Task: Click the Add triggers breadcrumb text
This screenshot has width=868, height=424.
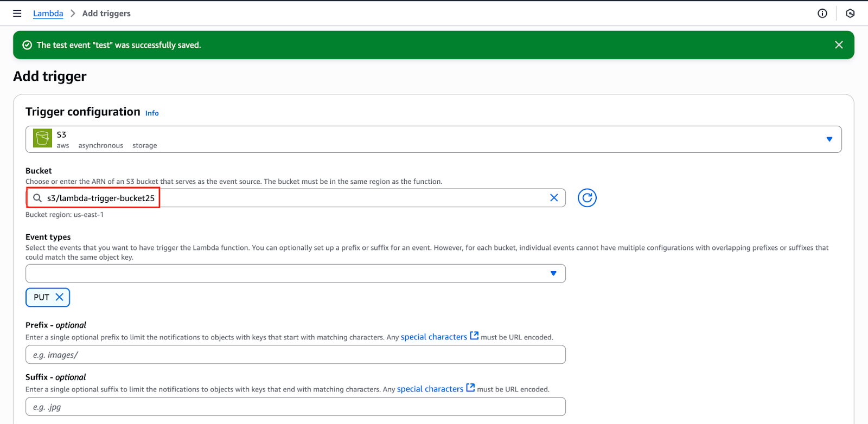Action: (106, 14)
